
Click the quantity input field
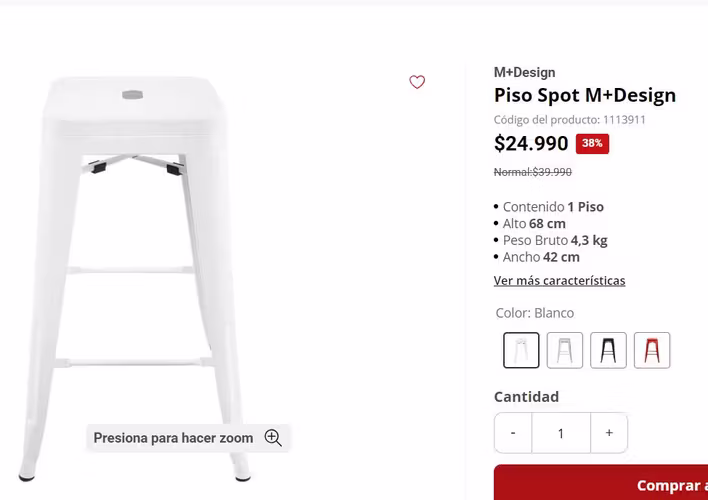[561, 433]
